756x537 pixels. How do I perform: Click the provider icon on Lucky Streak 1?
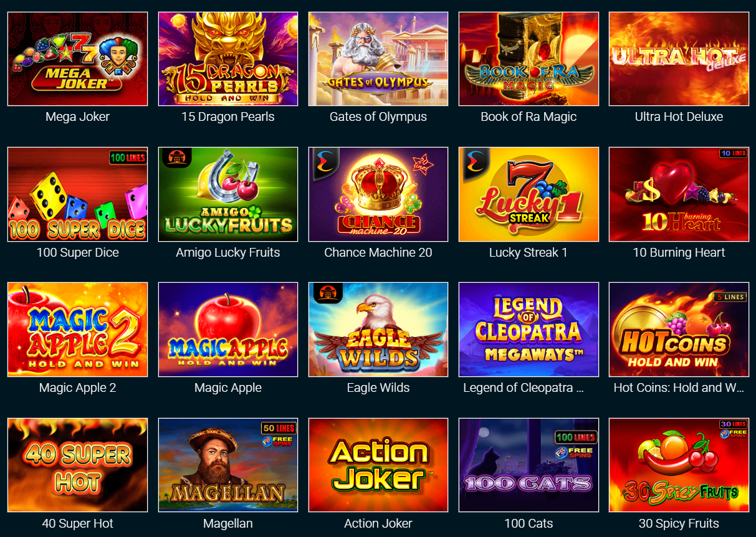click(x=472, y=161)
